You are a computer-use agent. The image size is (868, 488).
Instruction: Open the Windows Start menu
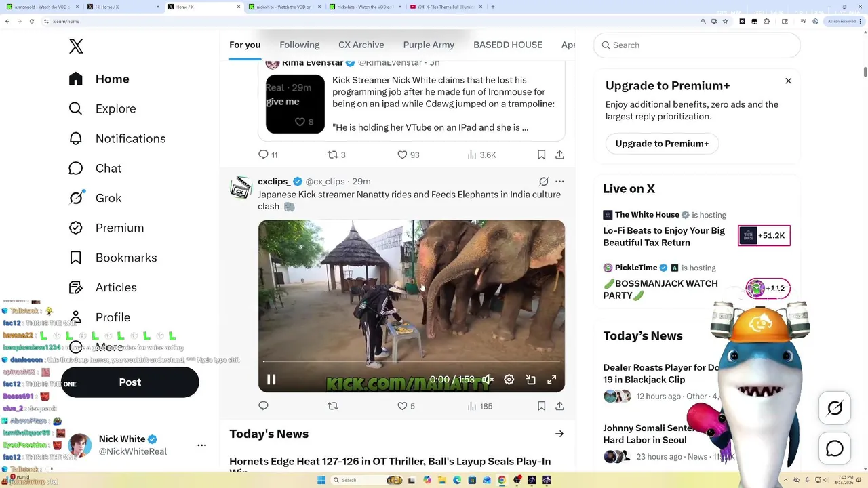point(321,480)
